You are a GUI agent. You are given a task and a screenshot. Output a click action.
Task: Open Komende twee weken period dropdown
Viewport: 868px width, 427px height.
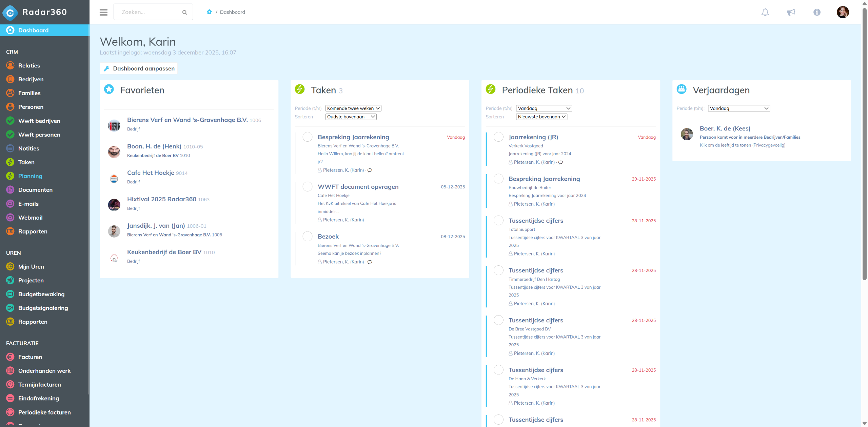pos(353,108)
